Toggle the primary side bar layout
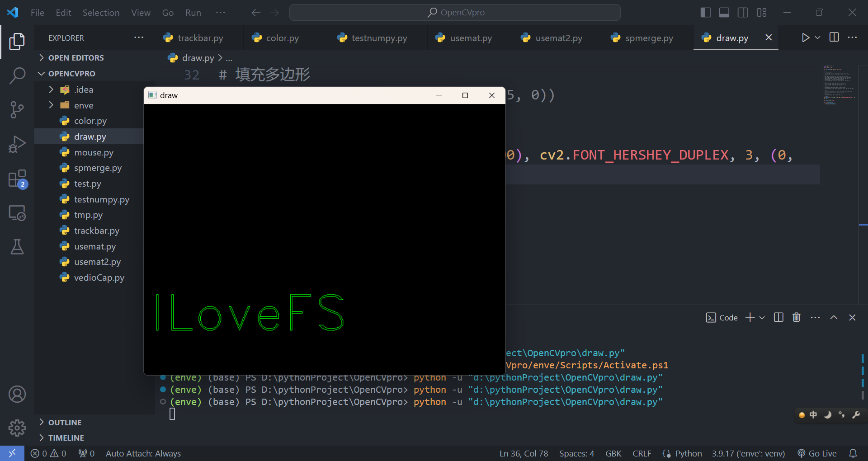The height and width of the screenshot is (461, 868). tap(705, 13)
